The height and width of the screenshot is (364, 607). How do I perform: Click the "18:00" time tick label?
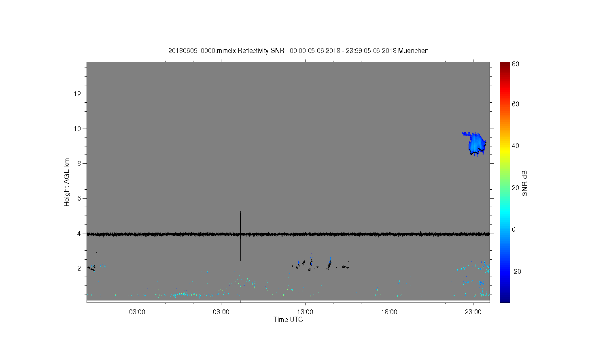(x=389, y=312)
